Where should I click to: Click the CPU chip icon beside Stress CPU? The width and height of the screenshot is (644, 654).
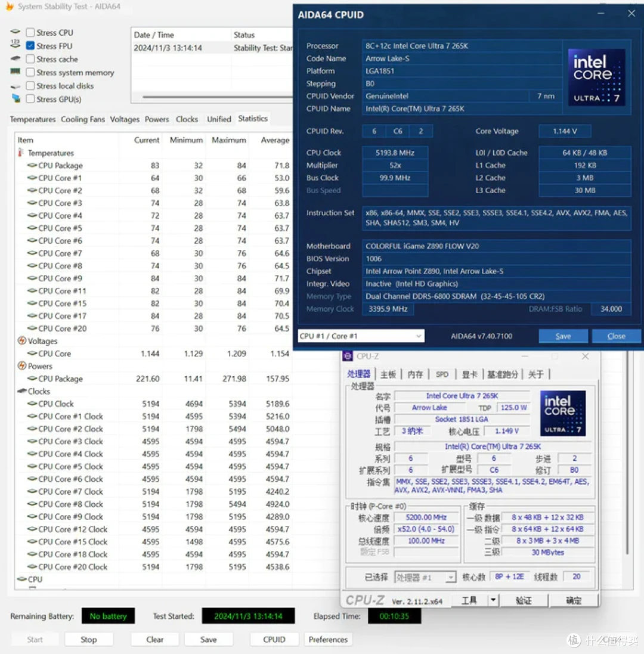(16, 32)
